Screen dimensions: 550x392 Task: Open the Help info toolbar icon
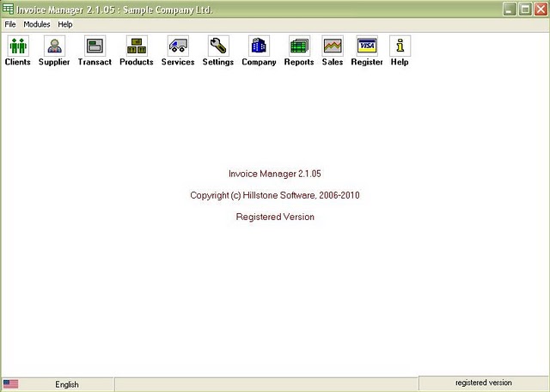click(x=400, y=46)
